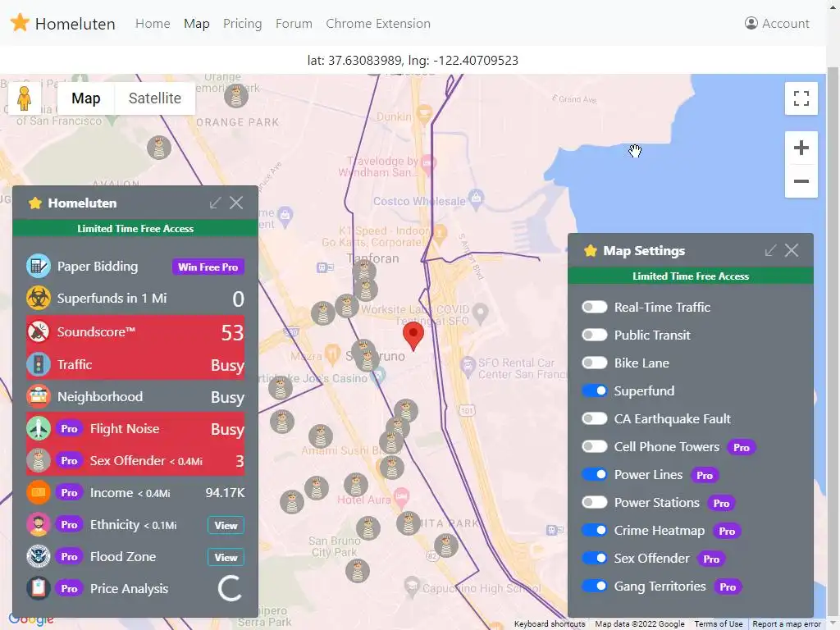Switch to the Map view tab
The height and width of the screenshot is (630, 840).
click(85, 98)
